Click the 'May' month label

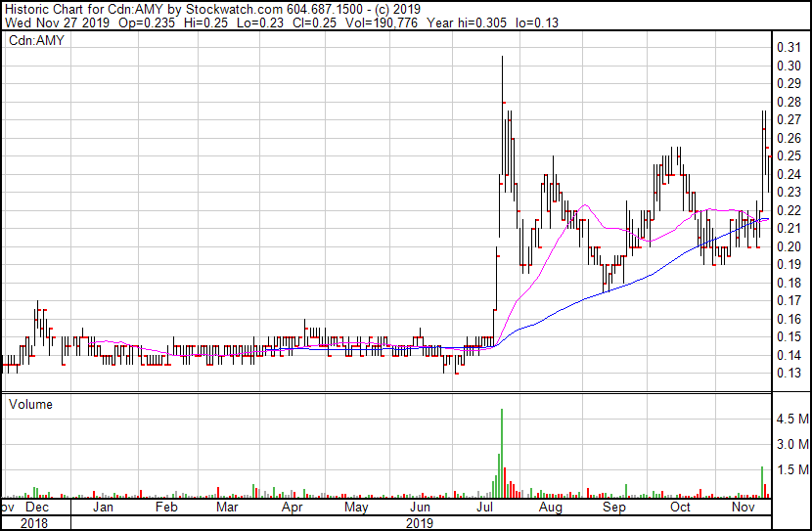coord(356,507)
